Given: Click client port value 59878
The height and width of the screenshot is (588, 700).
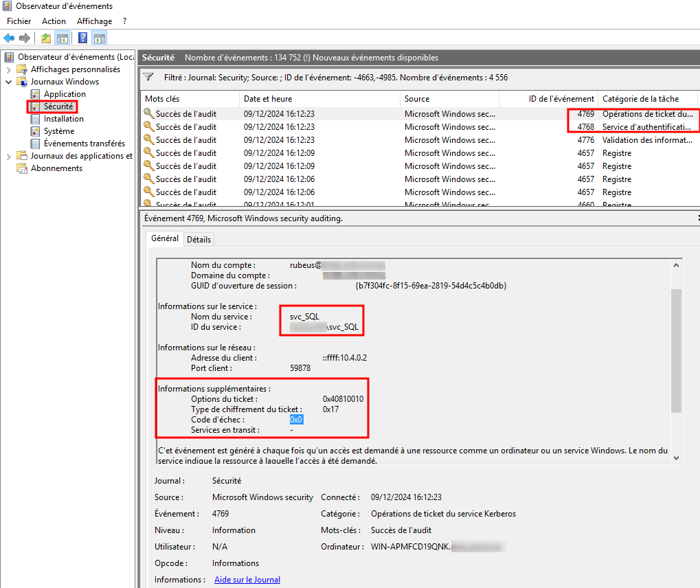Looking at the screenshot, I should [x=300, y=368].
